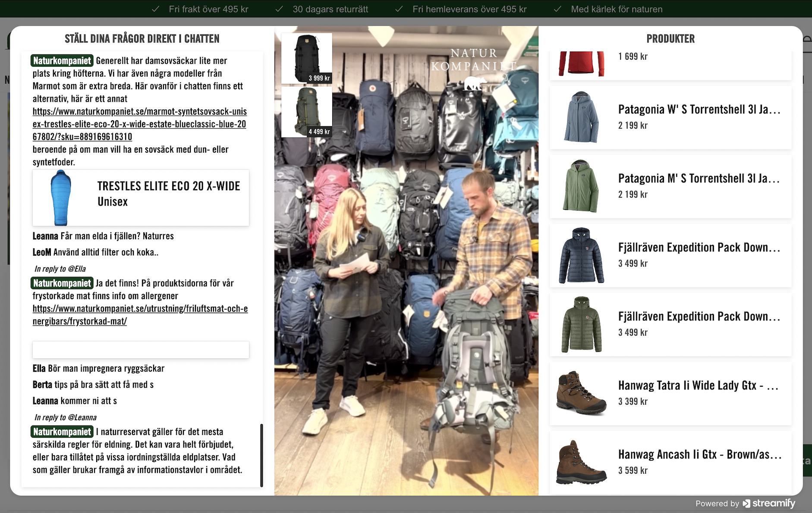Click the '30 dagars returrätt' banner text
The image size is (812, 513).
pos(330,9)
